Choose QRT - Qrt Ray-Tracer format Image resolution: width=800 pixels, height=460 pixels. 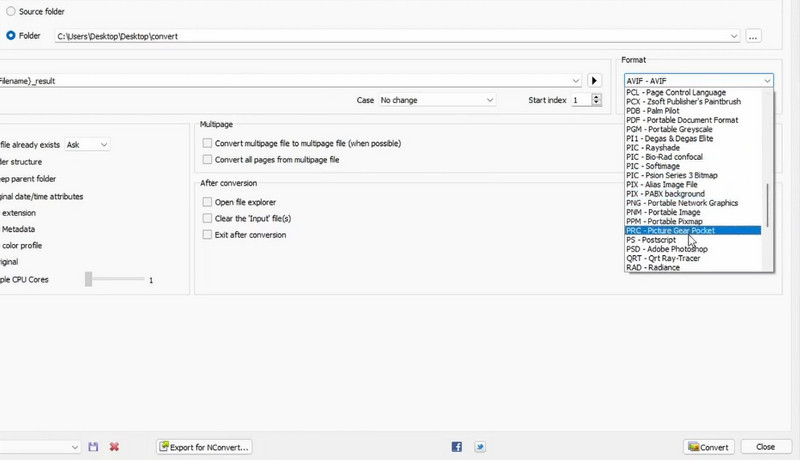(x=693, y=258)
